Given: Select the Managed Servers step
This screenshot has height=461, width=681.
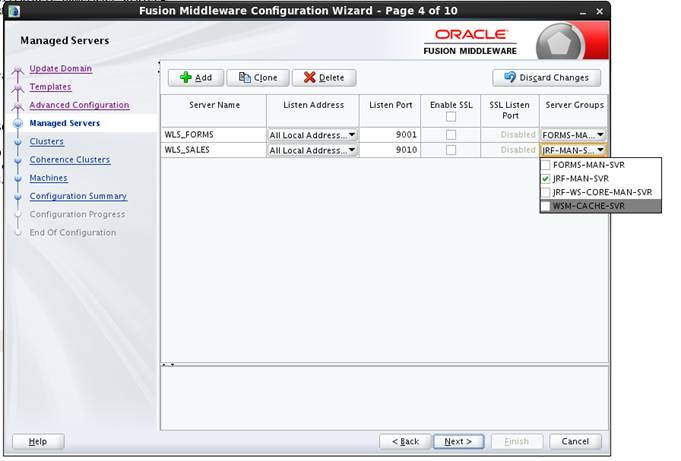Looking at the screenshot, I should coord(65,123).
